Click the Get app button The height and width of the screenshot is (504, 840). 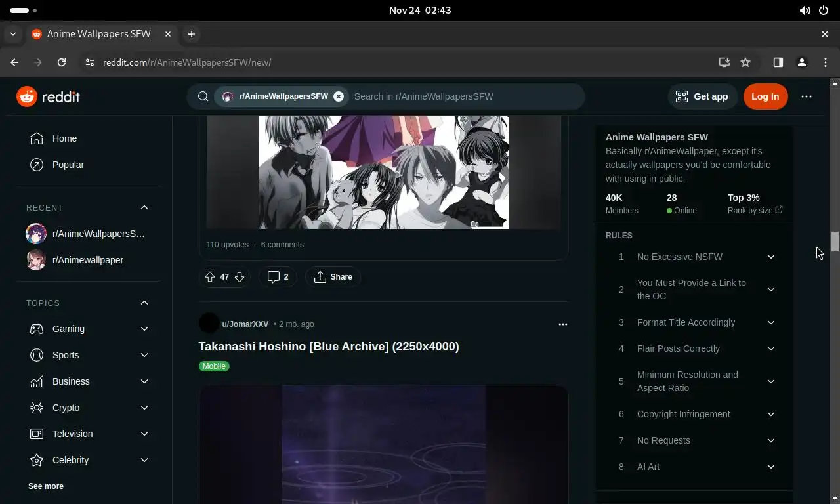(702, 96)
